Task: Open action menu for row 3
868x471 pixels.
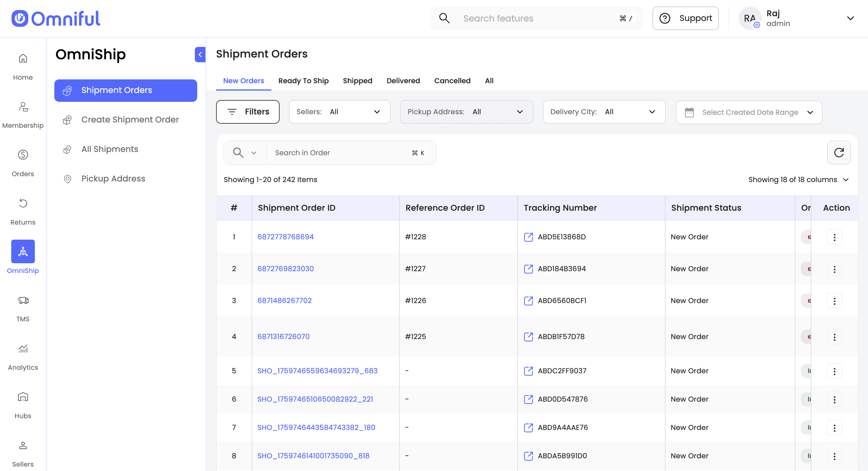Action: point(834,301)
